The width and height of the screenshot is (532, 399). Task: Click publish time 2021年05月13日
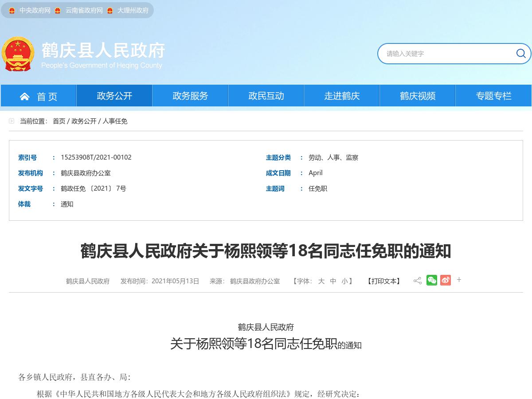click(176, 281)
